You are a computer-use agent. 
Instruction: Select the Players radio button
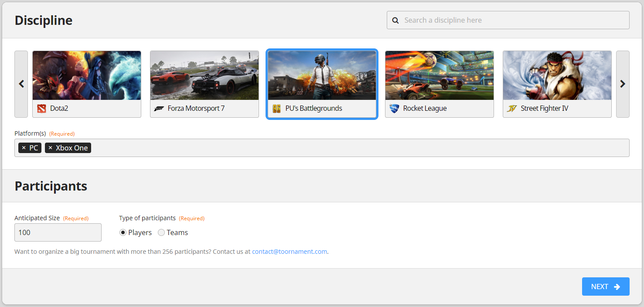click(123, 232)
